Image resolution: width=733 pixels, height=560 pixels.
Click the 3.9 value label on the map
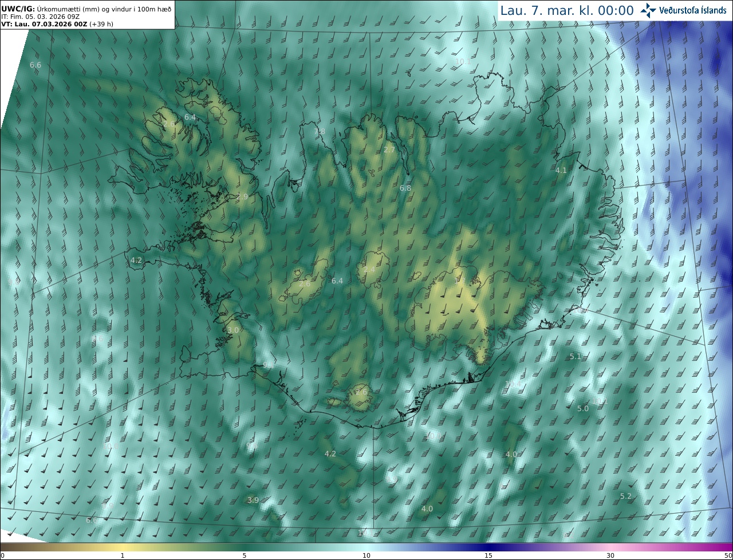tap(253, 500)
